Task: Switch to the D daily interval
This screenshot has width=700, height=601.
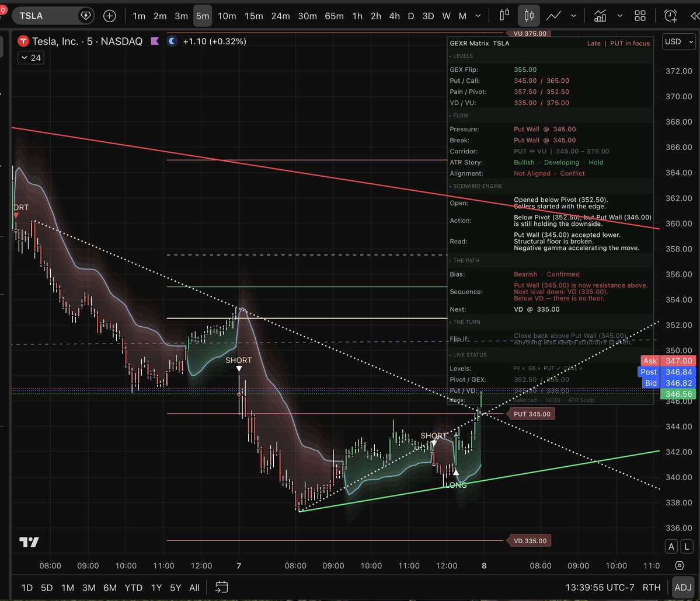Action: point(410,16)
